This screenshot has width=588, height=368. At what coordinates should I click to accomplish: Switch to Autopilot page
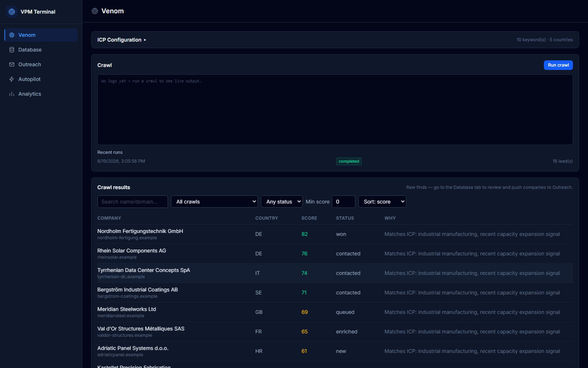click(x=41, y=79)
